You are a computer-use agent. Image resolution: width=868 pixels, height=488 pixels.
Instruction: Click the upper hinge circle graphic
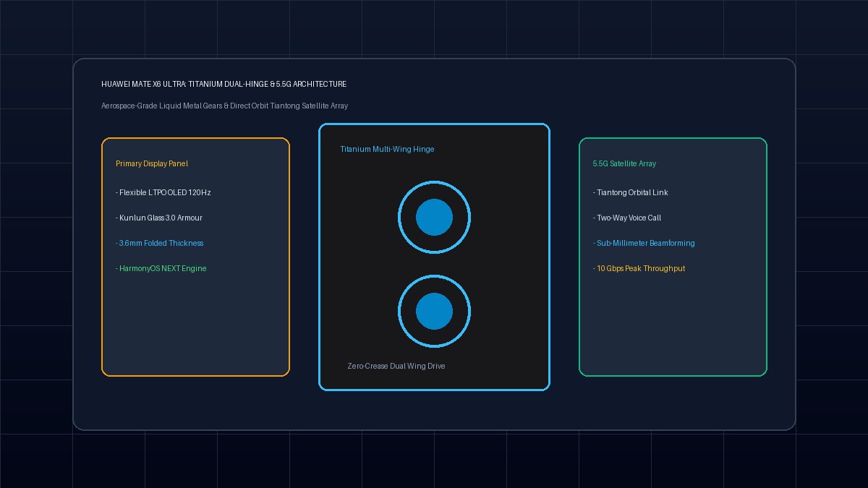point(434,217)
